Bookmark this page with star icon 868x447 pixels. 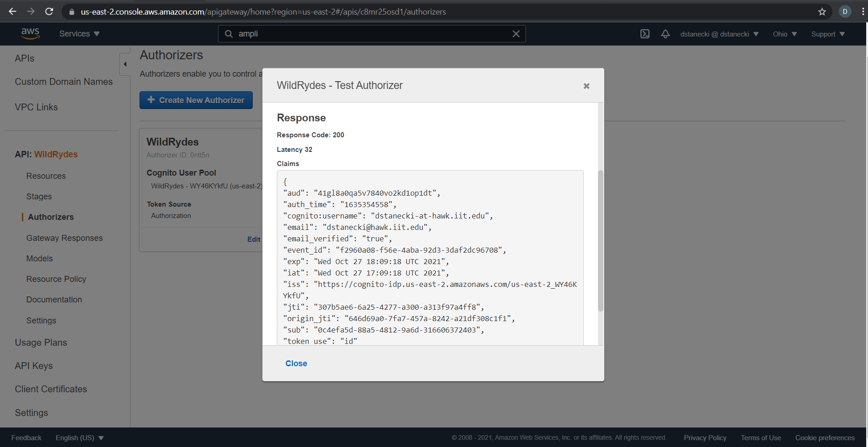pos(822,12)
